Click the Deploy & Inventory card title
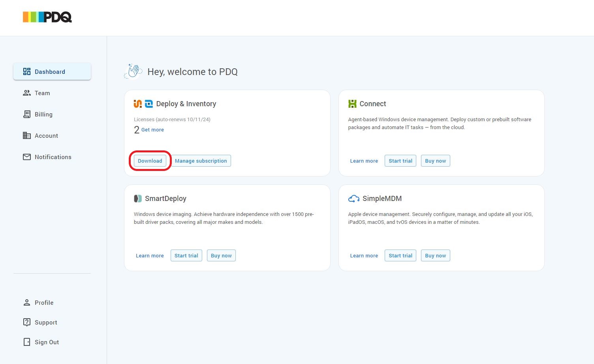This screenshot has width=594, height=364. 186,104
